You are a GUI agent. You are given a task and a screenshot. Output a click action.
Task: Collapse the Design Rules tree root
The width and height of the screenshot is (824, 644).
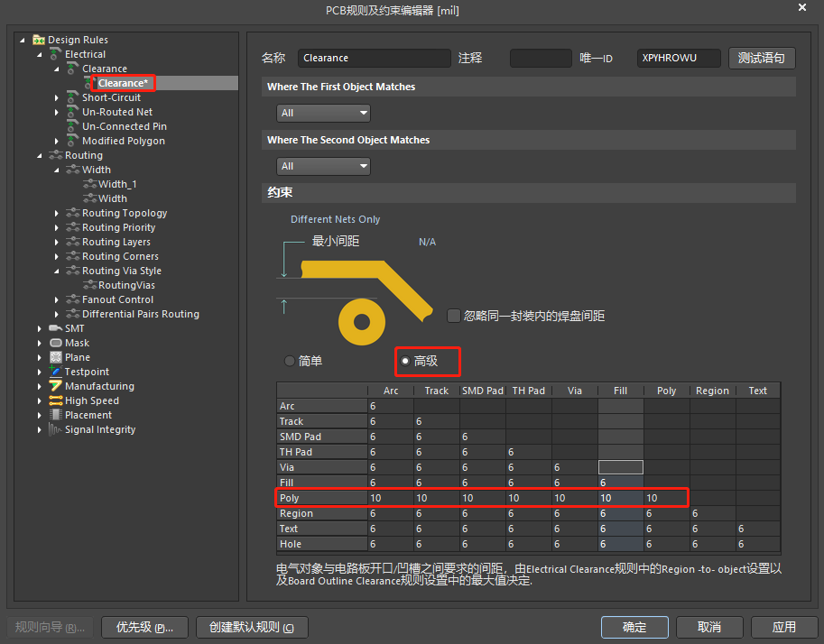[x=22, y=40]
